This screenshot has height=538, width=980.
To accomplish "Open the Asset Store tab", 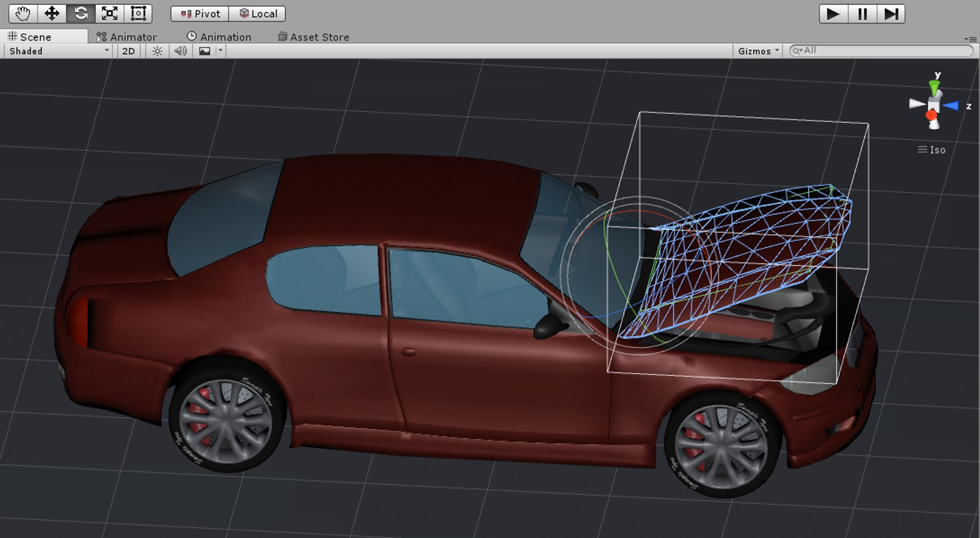I will pyautogui.click(x=313, y=37).
